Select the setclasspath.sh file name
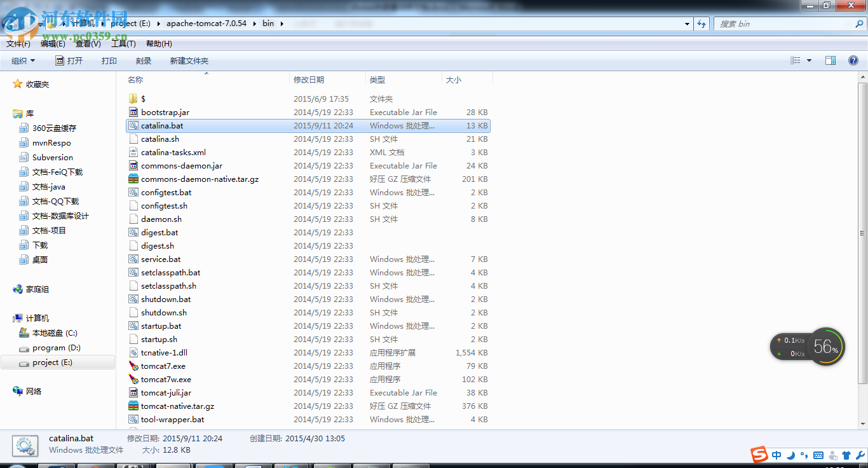The image size is (868, 468). 168,286
